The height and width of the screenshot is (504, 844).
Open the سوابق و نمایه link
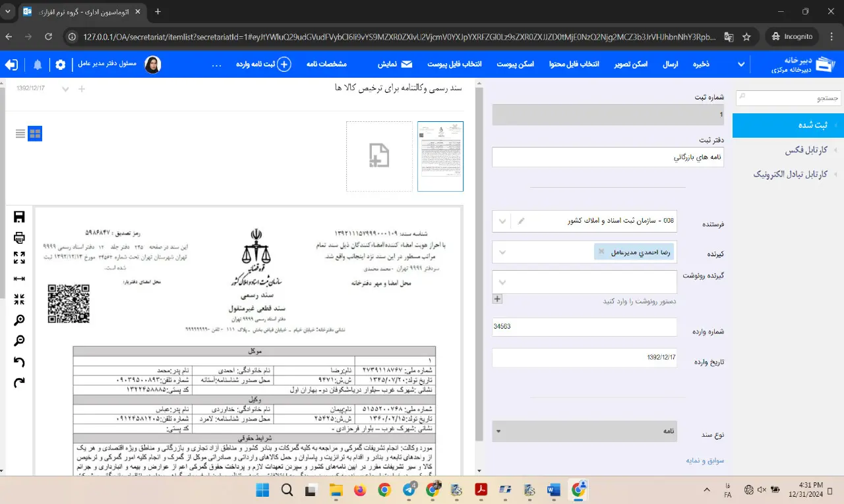(705, 461)
